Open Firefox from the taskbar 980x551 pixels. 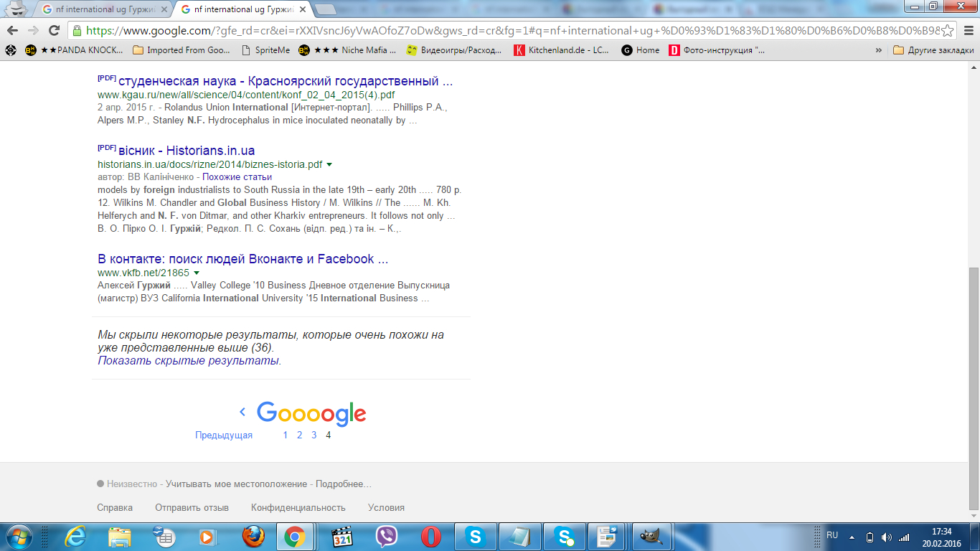click(252, 537)
